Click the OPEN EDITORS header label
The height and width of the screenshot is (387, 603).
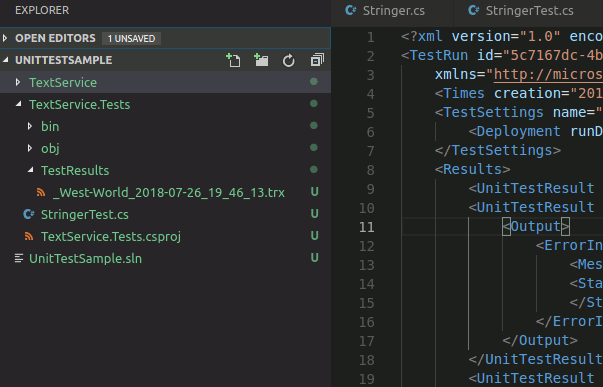[55, 38]
